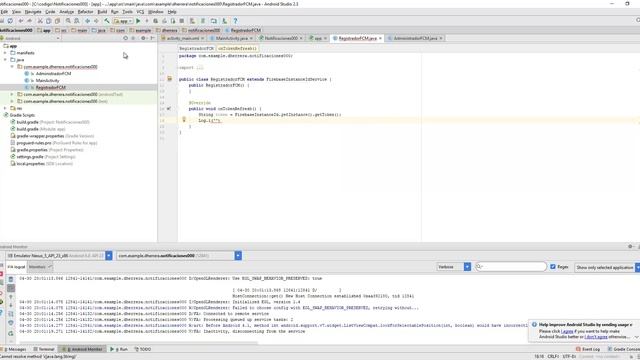Image resolution: width=640 pixels, height=360 pixels.
Task: Select AdministradorFCM class in project tree
Action: click(53, 73)
